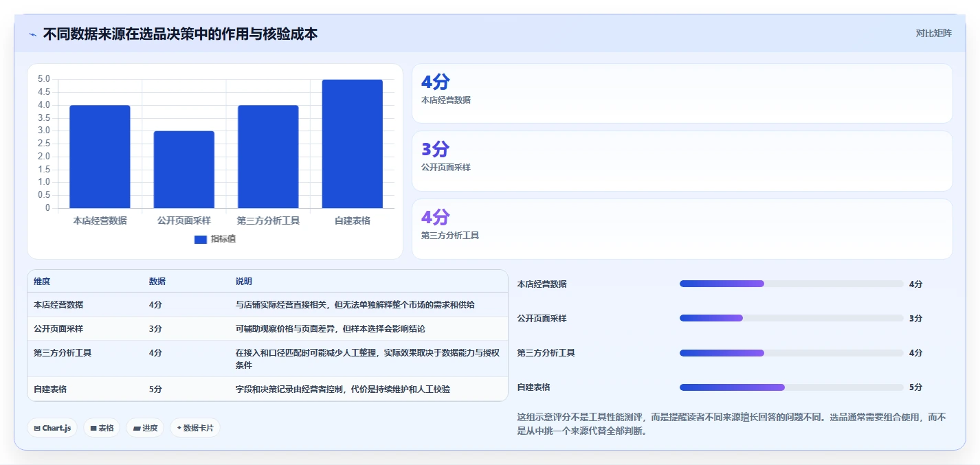
Task: Click the 5分 value in table
Action: tap(155, 389)
